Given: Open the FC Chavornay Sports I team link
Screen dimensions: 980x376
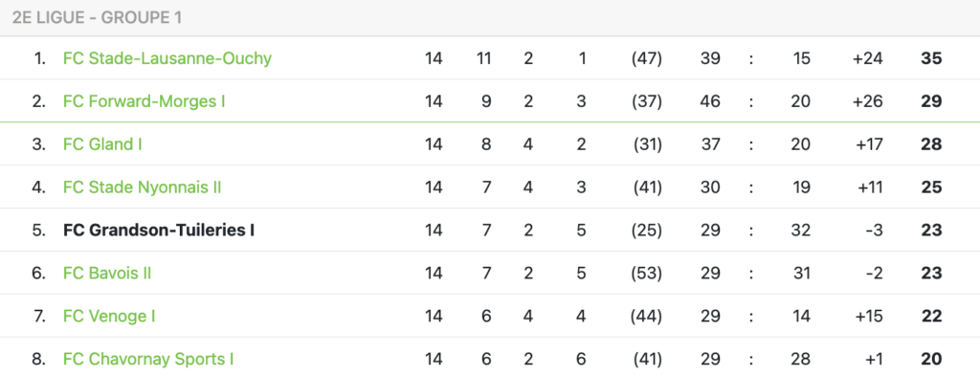Looking at the screenshot, I should [x=148, y=360].
